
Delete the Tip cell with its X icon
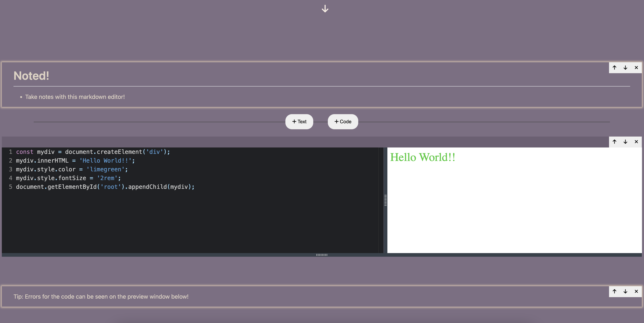[x=636, y=292]
